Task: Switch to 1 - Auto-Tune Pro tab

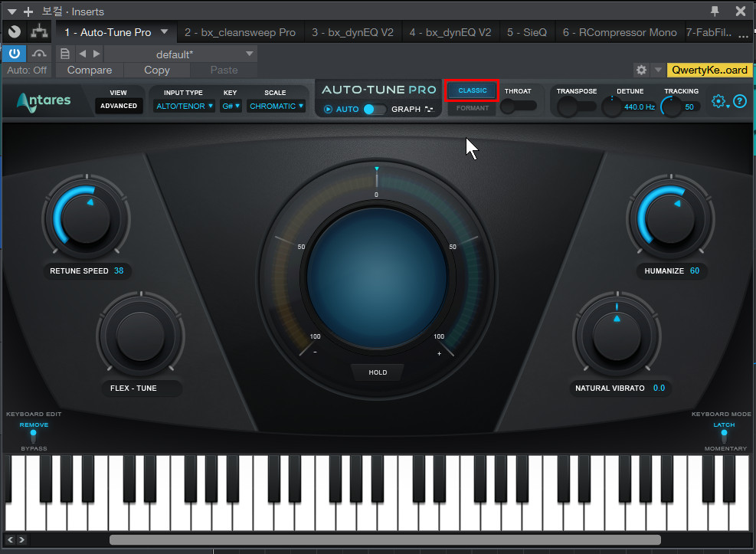Action: coord(108,32)
